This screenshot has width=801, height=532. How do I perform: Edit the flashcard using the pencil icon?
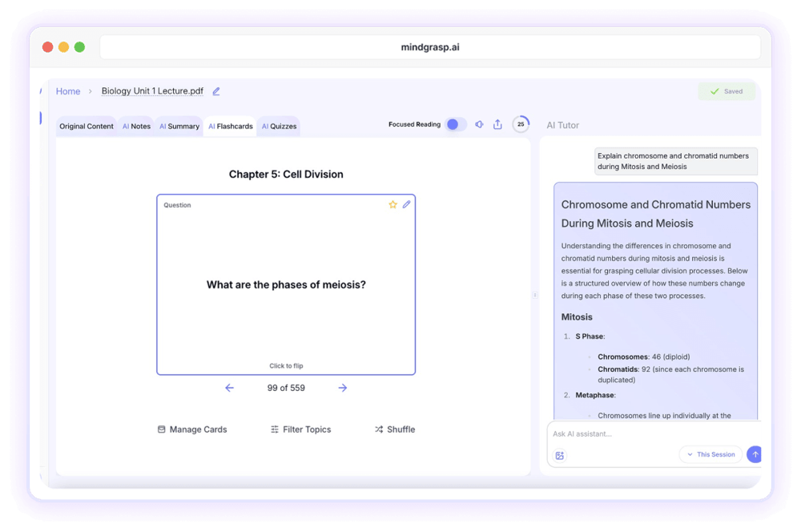coord(406,204)
